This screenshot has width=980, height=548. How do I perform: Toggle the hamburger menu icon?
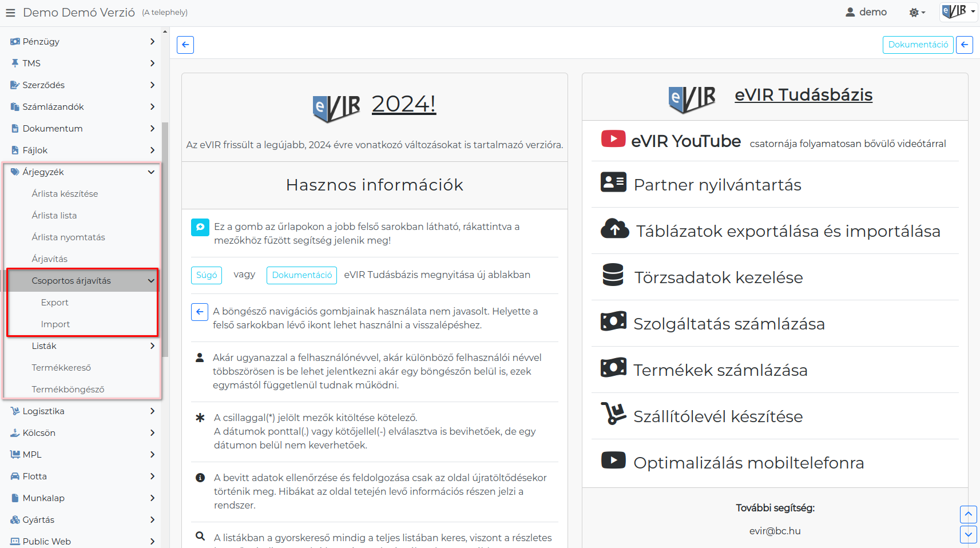(10, 13)
